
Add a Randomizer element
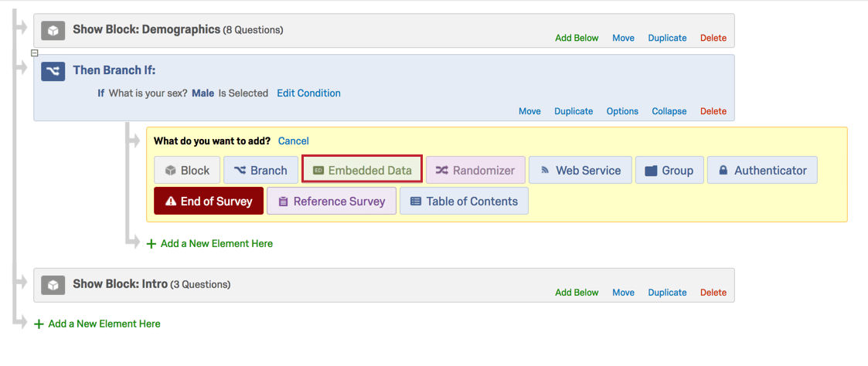click(x=475, y=171)
